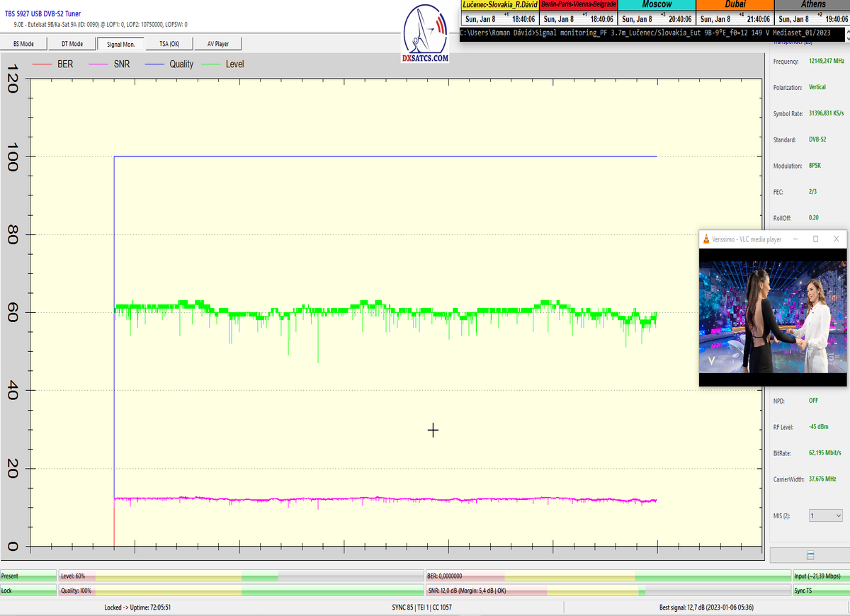Click the panel icon button below MIS dropdown
850x616 pixels.
810,555
